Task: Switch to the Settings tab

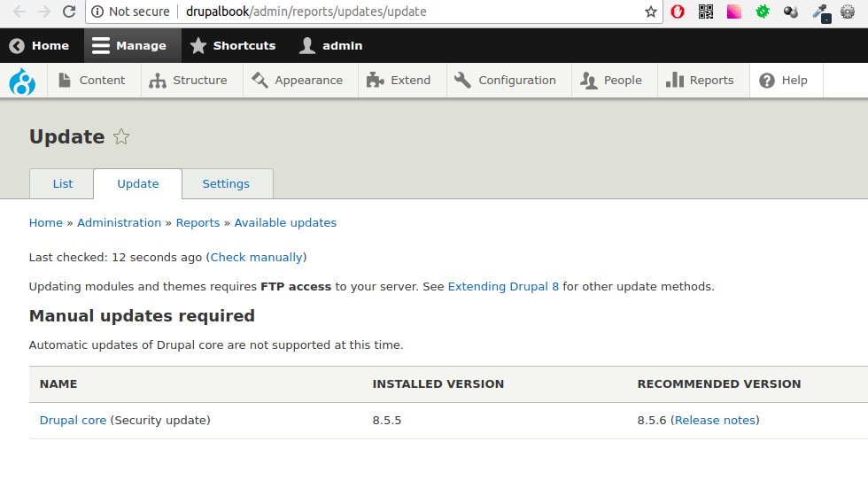Action: (x=226, y=184)
